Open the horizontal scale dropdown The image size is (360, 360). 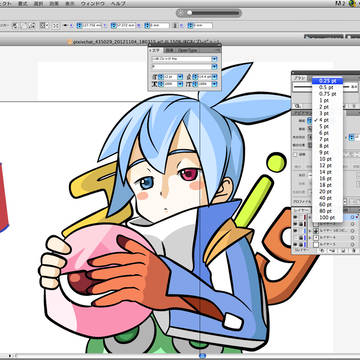click(180, 84)
